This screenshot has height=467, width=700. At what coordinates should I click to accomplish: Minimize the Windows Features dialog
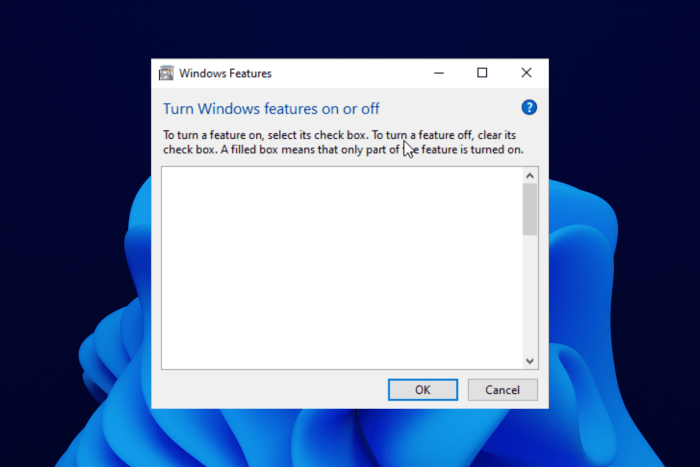439,73
